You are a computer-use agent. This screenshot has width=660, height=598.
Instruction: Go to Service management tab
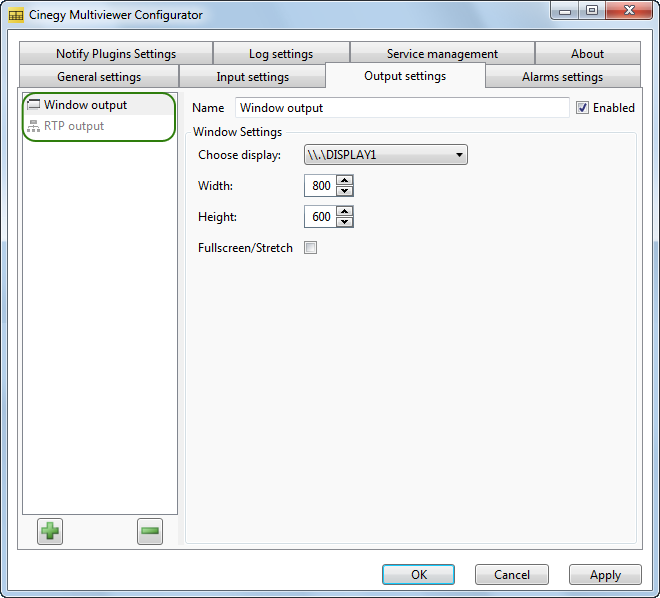point(442,53)
